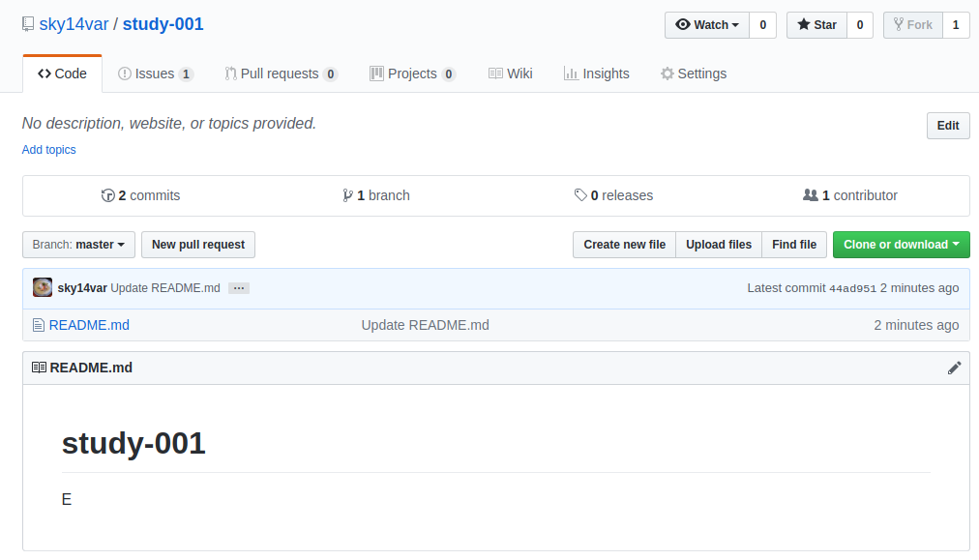Click the sky14var avatar thumbnail
This screenshot has height=560, width=979.
(43, 287)
